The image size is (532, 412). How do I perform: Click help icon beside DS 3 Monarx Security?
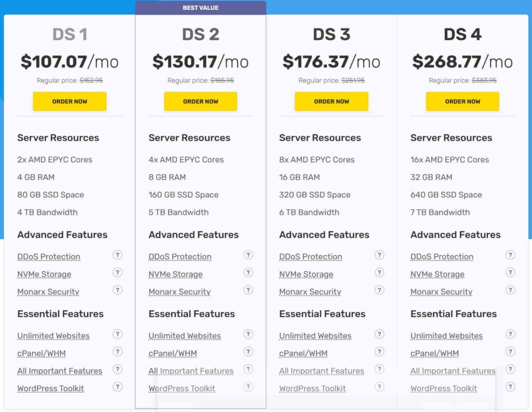[380, 290]
